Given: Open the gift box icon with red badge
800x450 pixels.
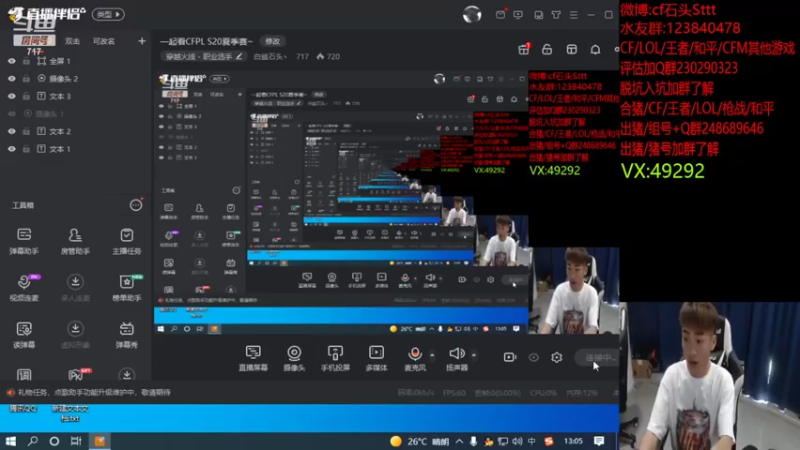Looking at the screenshot, I should pos(524,49).
